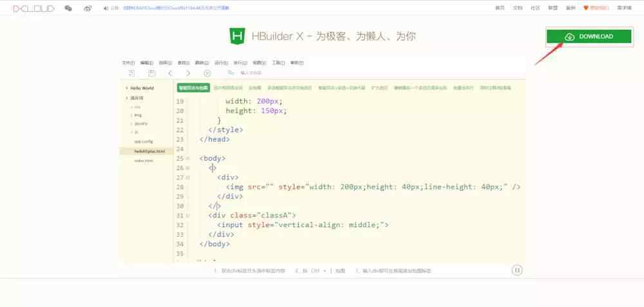This screenshot has width=644, height=307.
Task: Open app.config in project tree
Action: tap(144, 141)
